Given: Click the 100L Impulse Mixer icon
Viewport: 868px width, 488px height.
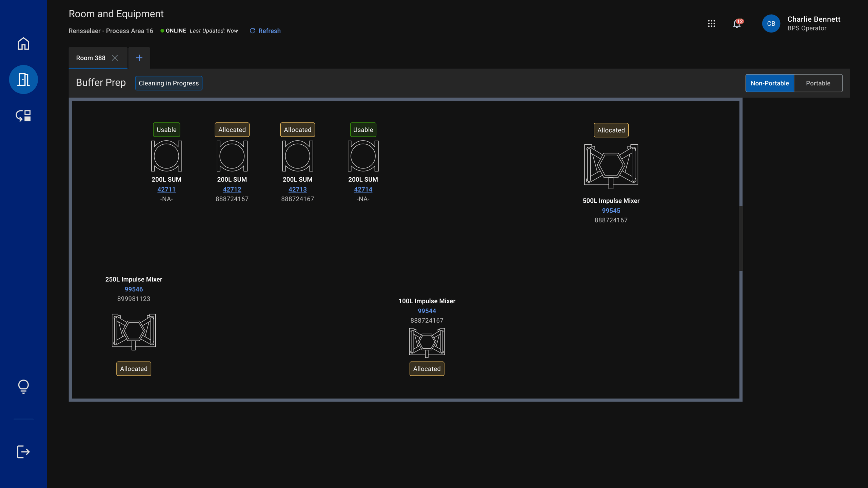Looking at the screenshot, I should (427, 342).
